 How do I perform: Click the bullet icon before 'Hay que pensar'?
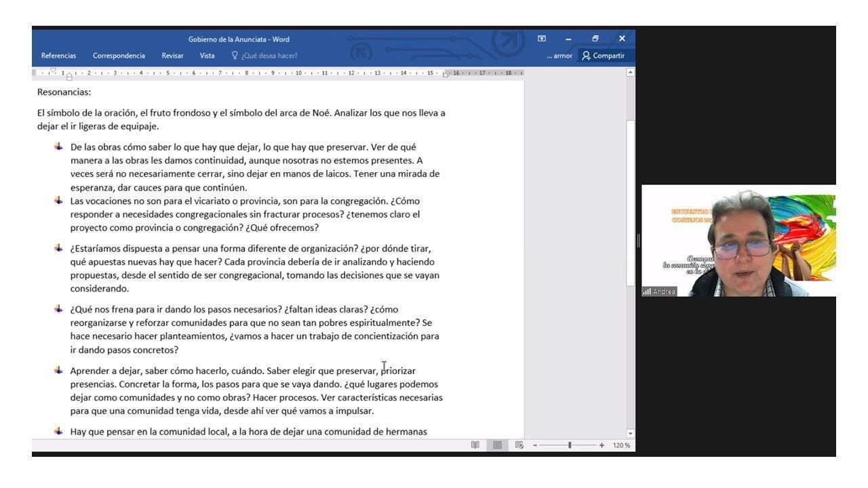[x=59, y=431]
